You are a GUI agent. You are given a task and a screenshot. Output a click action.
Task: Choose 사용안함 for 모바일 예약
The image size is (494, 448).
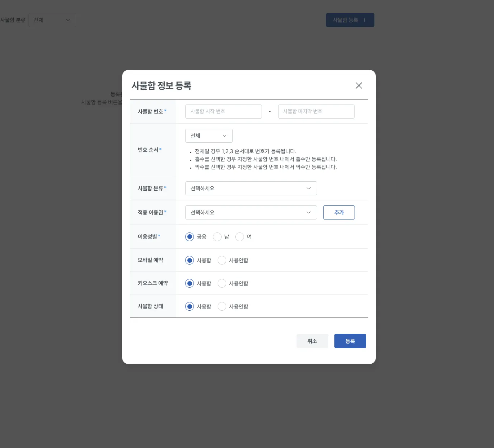click(222, 260)
